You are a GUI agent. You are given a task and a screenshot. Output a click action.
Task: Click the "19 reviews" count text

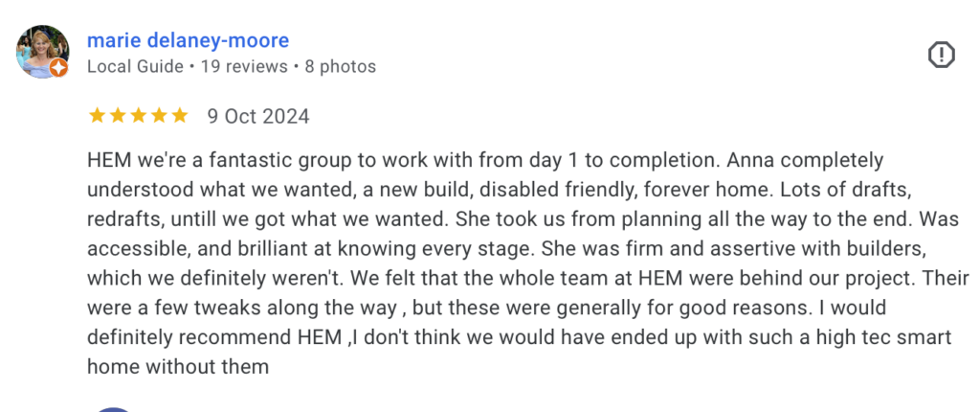243,66
